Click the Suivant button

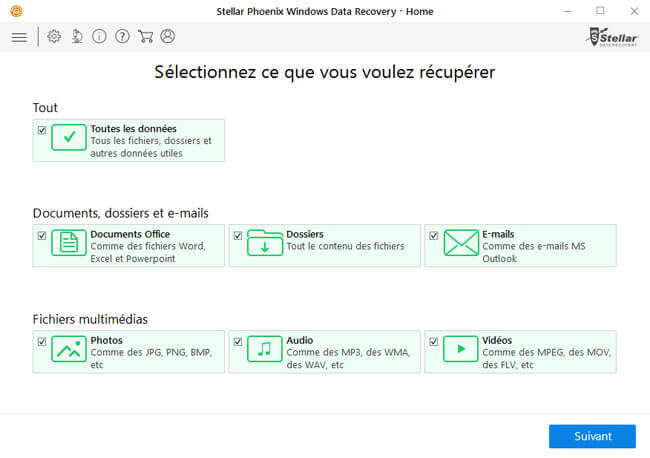[592, 436]
